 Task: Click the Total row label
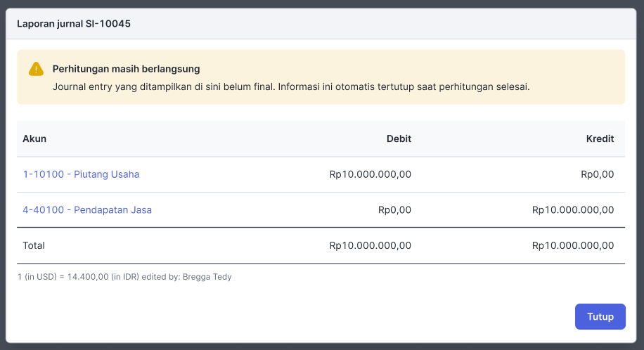coord(34,245)
